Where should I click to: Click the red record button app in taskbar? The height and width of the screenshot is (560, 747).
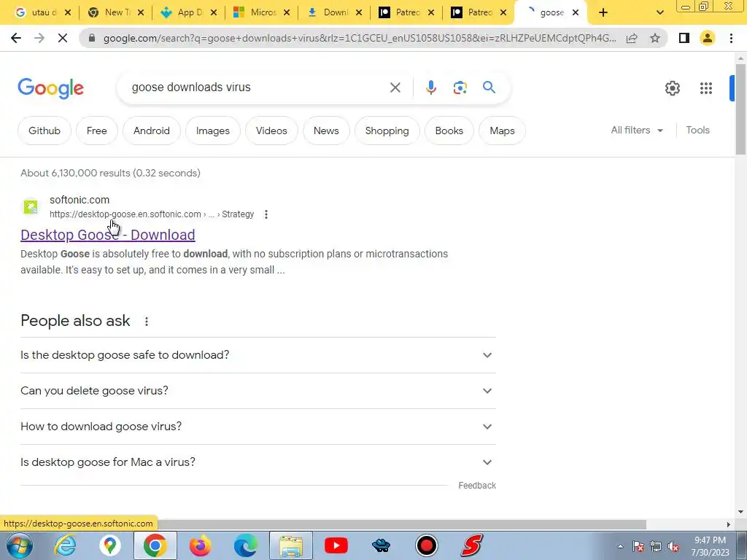426,545
